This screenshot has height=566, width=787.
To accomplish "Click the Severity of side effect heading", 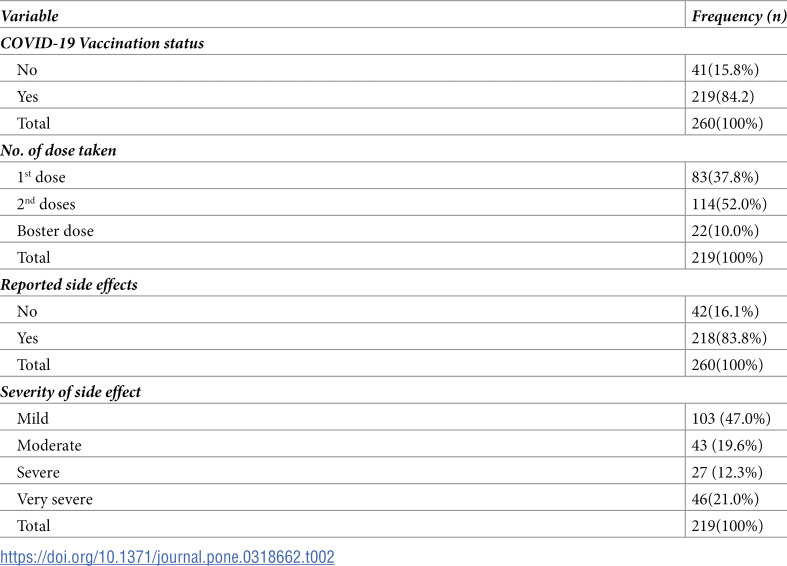I will (x=70, y=392).
